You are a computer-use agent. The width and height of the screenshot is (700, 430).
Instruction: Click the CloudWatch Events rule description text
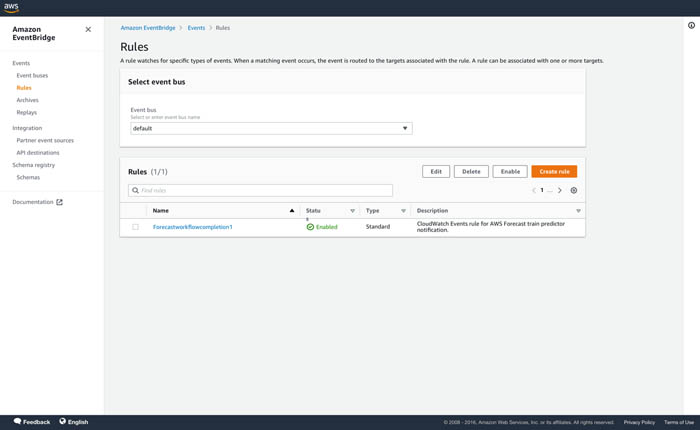pyautogui.click(x=491, y=226)
